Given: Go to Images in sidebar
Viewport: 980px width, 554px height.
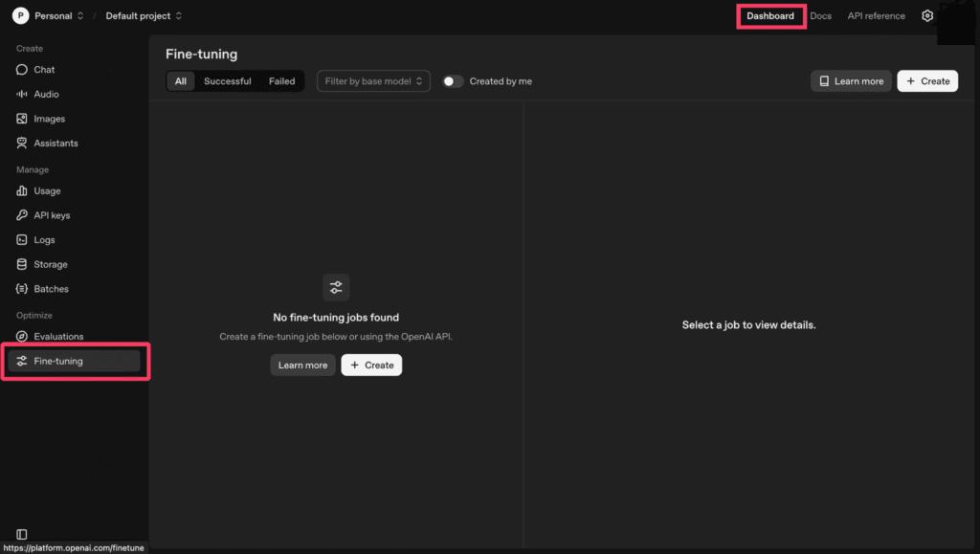Looking at the screenshot, I should (49, 119).
